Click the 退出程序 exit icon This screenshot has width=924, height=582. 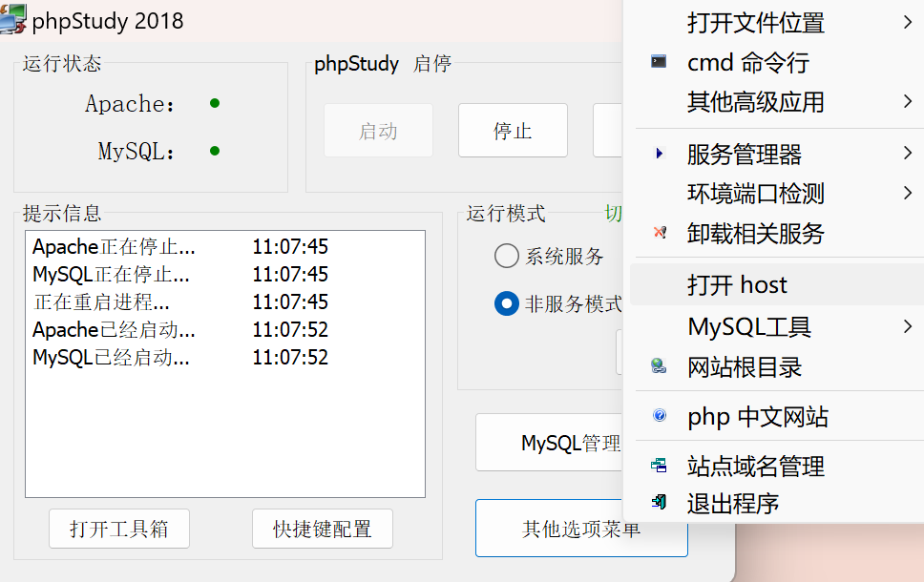[659, 502]
